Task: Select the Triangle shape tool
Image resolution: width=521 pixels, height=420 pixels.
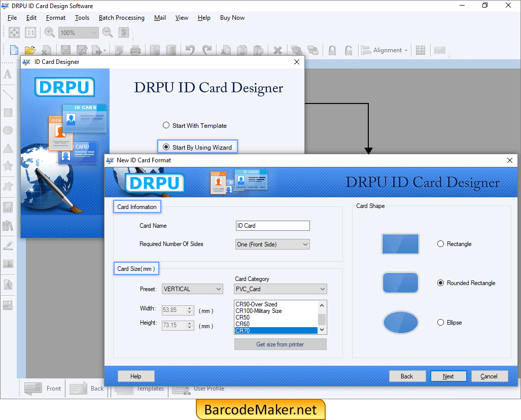Action: pos(8,148)
